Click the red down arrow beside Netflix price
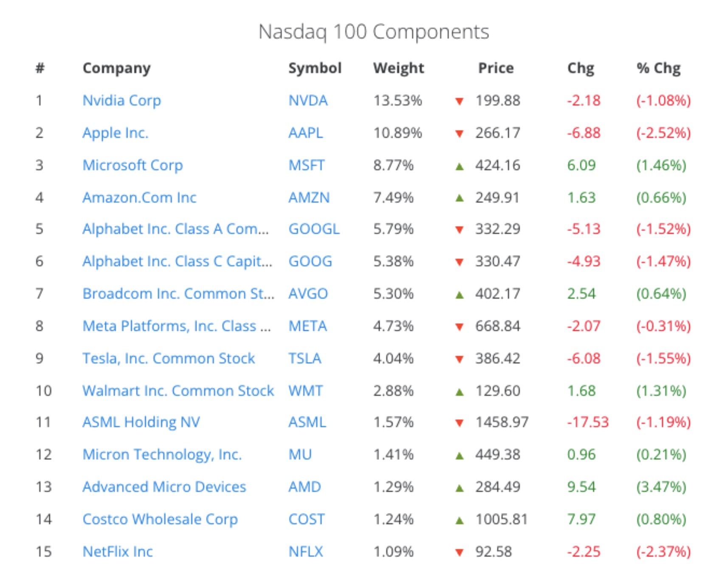Image resolution: width=728 pixels, height=574 pixels. click(x=459, y=552)
